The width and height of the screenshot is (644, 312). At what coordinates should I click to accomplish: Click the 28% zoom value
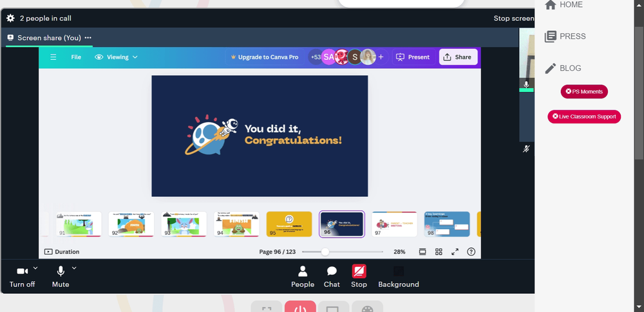(x=399, y=252)
